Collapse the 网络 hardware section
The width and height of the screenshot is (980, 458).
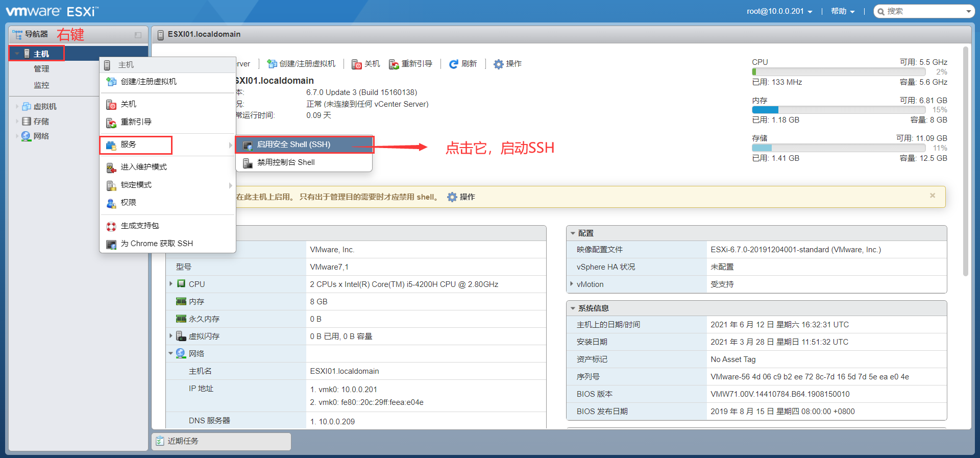[170, 353]
